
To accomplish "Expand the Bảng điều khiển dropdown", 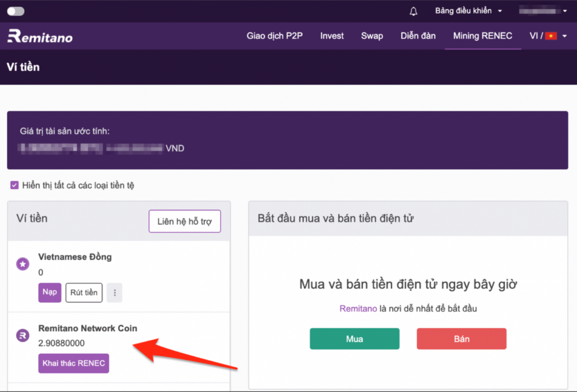I will [x=468, y=11].
